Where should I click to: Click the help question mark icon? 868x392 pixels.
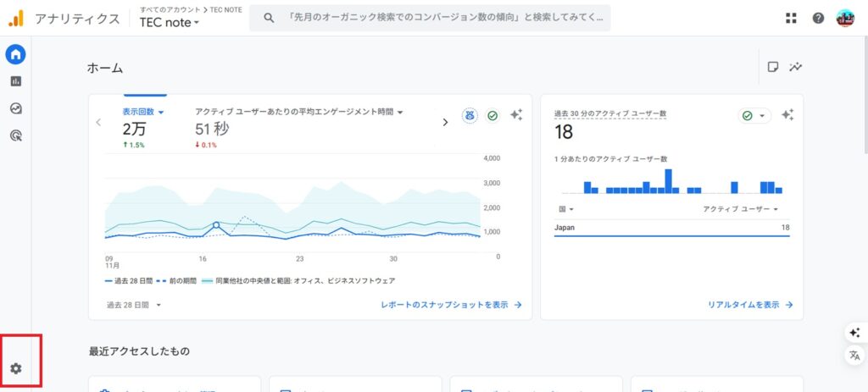(x=818, y=18)
